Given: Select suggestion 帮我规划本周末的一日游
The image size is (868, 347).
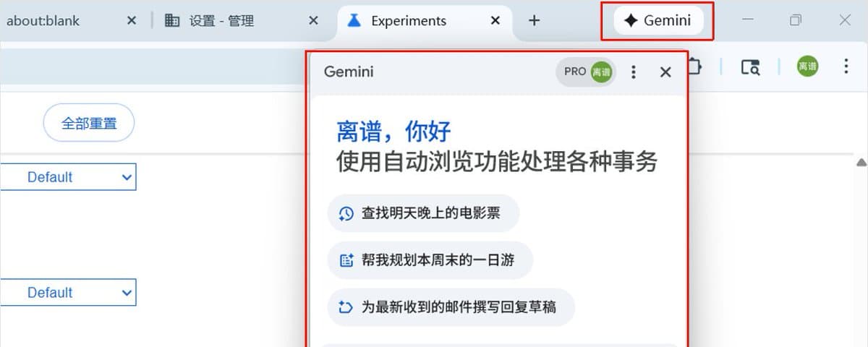Looking at the screenshot, I should [x=430, y=260].
